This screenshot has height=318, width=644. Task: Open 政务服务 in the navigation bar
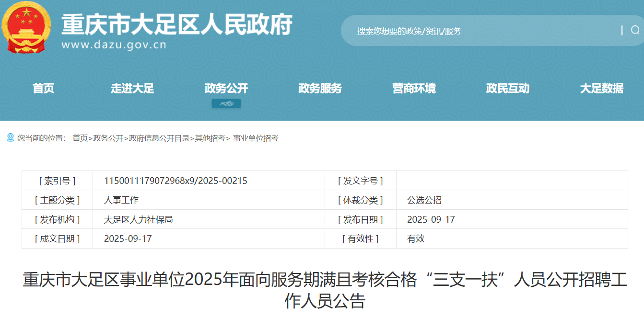320,89
